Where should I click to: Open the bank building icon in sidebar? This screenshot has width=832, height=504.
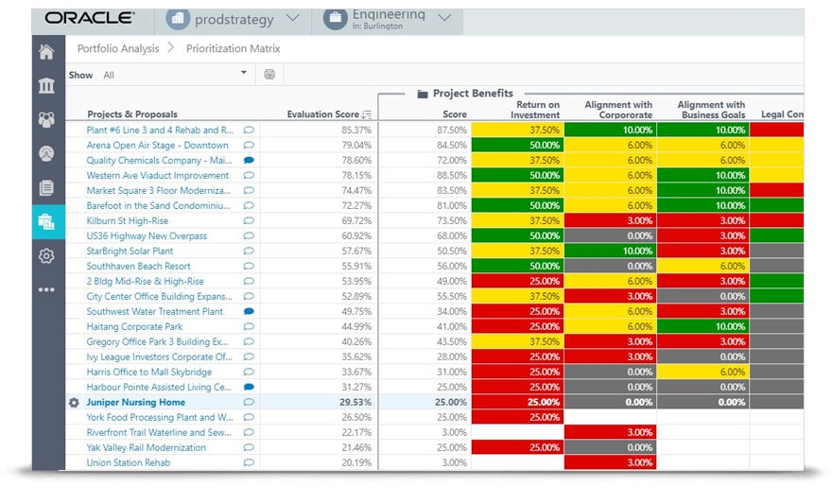(x=46, y=85)
